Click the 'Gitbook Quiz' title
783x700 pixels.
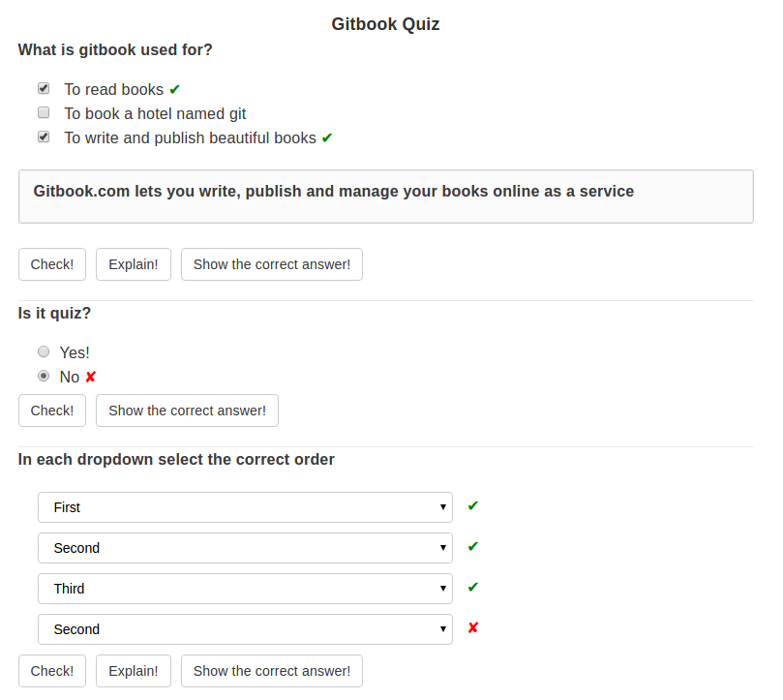[385, 24]
